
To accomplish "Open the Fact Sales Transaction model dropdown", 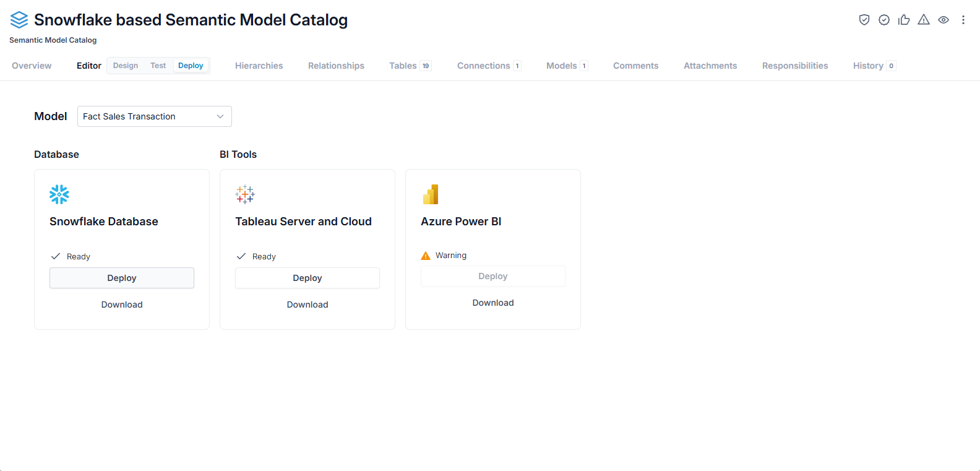I will [x=155, y=116].
